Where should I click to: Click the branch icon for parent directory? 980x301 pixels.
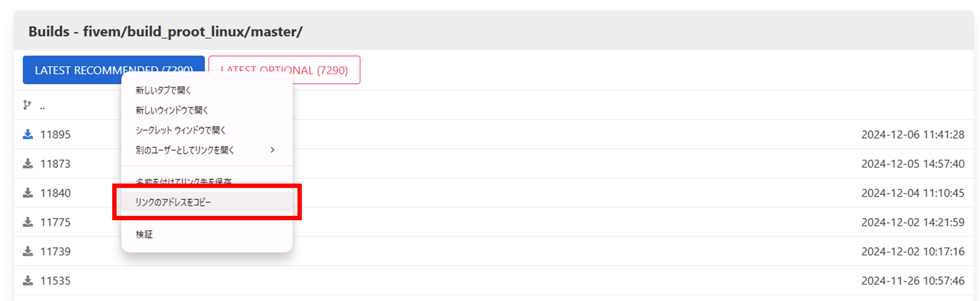tap(27, 105)
